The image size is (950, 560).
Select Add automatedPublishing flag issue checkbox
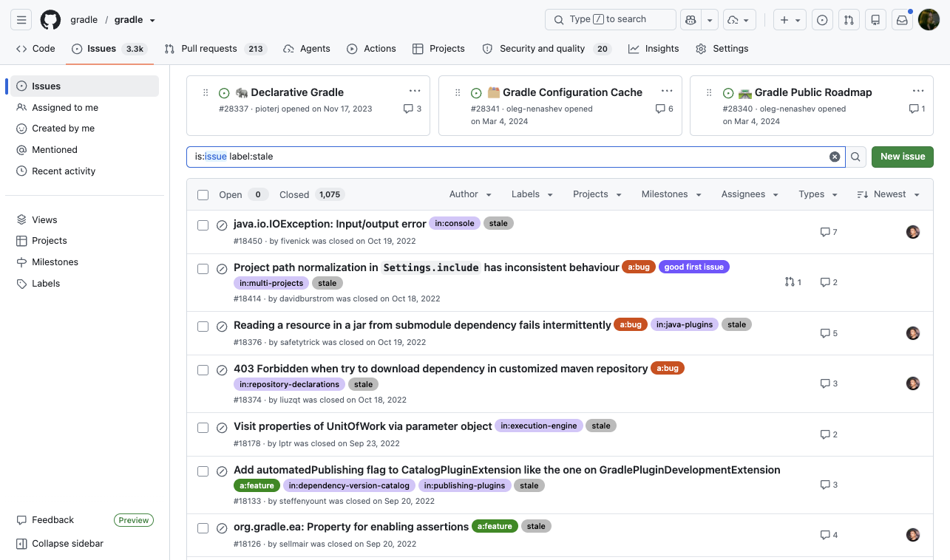(x=203, y=471)
